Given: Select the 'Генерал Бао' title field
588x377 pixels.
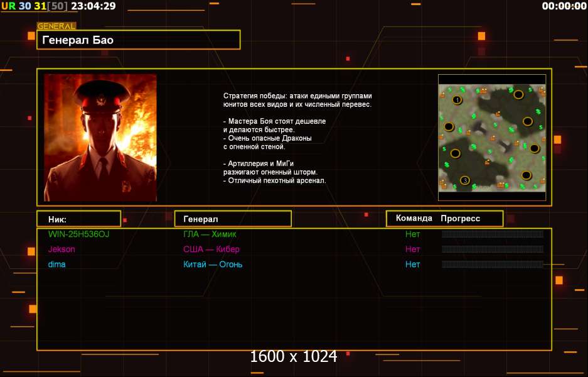Looking at the screenshot, I should tap(139, 40).
